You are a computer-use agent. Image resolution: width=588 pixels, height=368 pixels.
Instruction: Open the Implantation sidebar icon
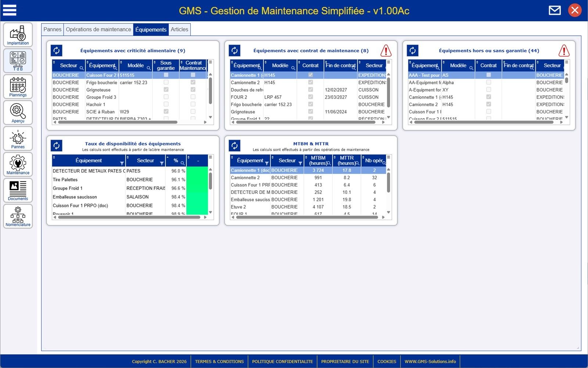click(18, 35)
